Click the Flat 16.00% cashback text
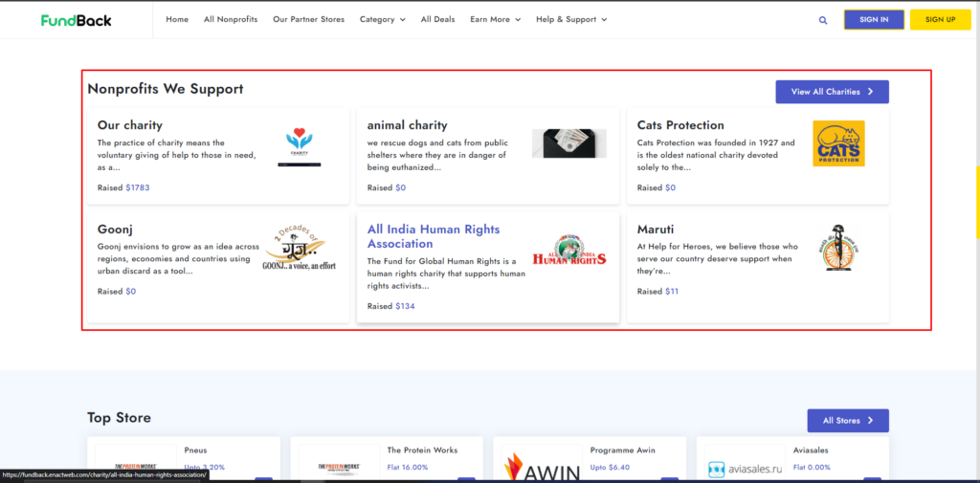 tap(408, 468)
